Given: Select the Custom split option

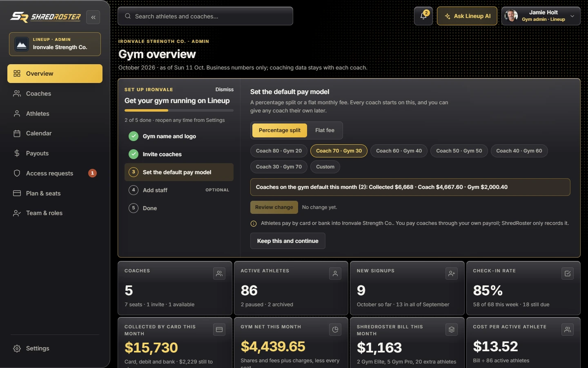Looking at the screenshot, I should 325,167.
